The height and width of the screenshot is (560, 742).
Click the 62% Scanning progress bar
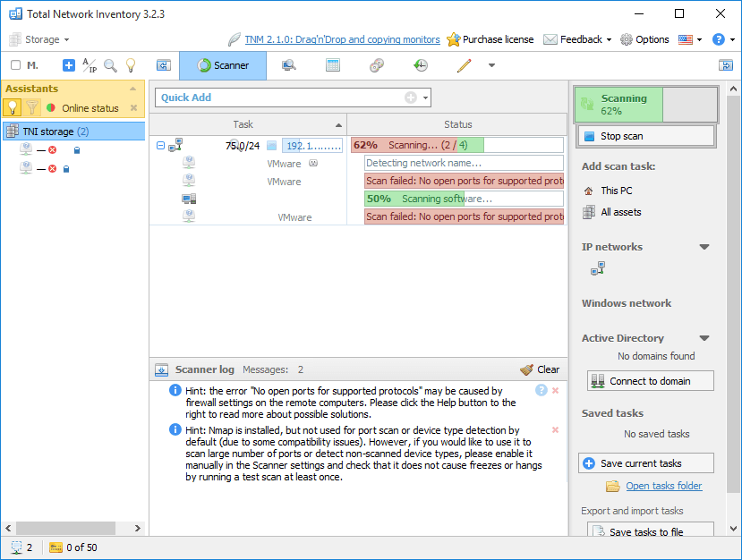457,145
